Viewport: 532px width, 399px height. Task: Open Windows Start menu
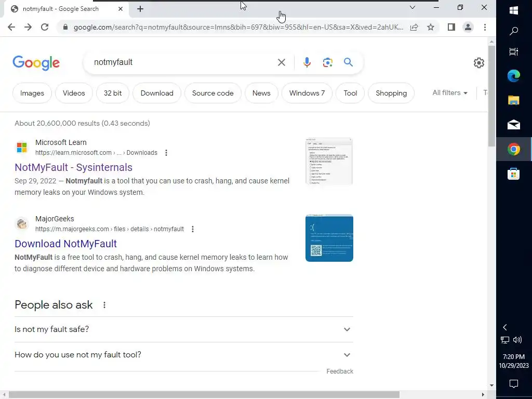click(x=514, y=10)
